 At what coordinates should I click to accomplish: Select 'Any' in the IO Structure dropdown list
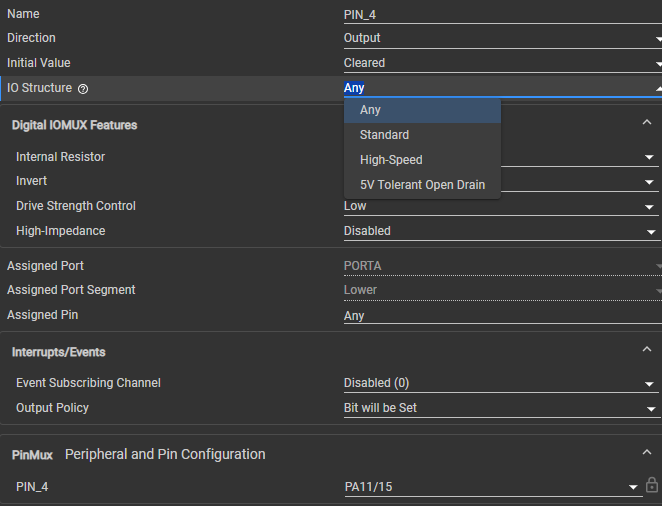pyautogui.click(x=422, y=110)
